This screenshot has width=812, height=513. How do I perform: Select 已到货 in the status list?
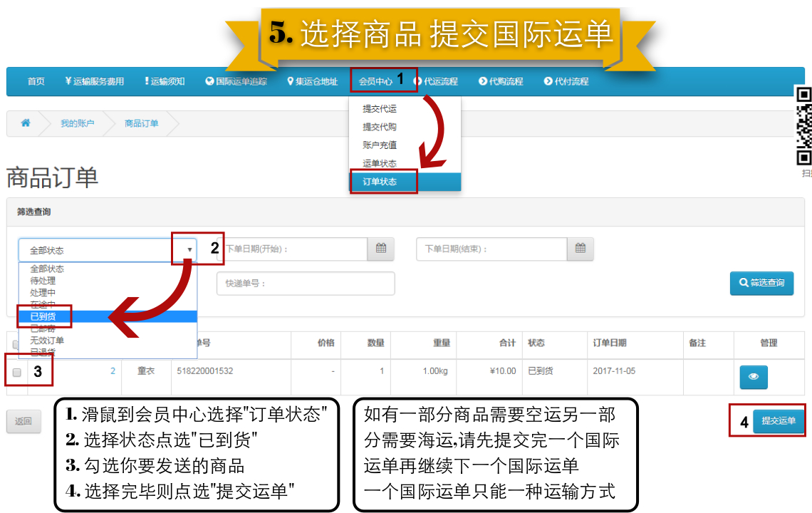click(44, 316)
